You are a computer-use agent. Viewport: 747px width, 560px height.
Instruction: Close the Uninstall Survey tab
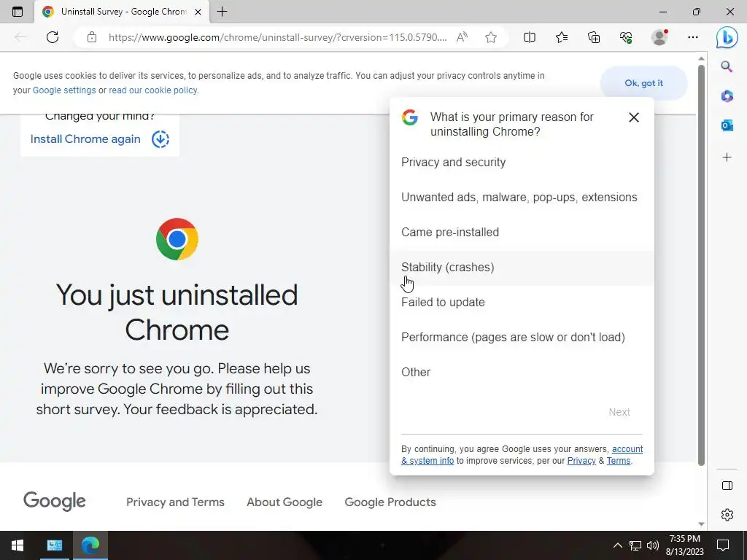(198, 12)
